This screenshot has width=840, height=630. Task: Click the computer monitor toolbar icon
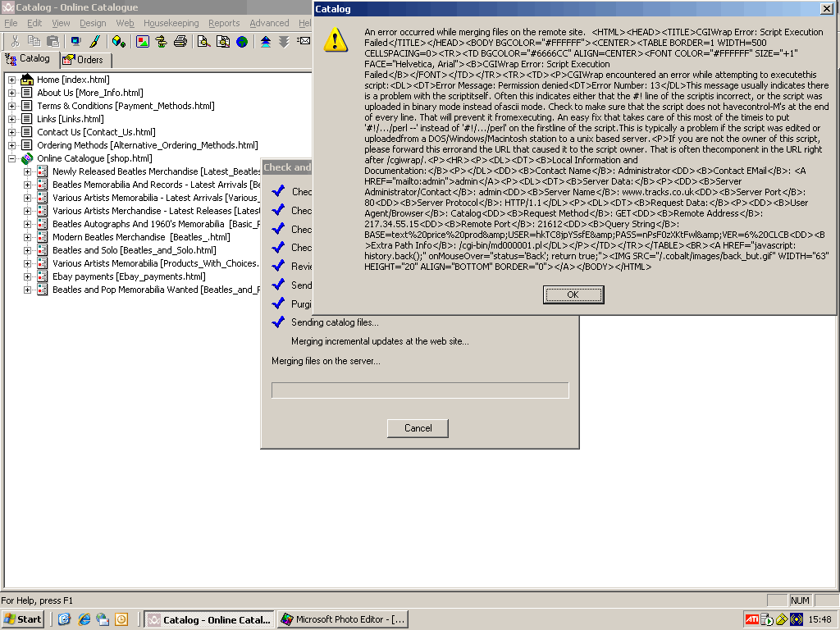tap(75, 41)
